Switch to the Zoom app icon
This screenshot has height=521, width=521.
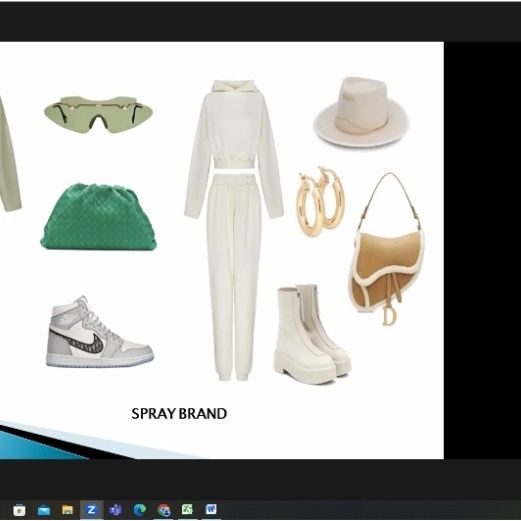[x=91, y=510]
